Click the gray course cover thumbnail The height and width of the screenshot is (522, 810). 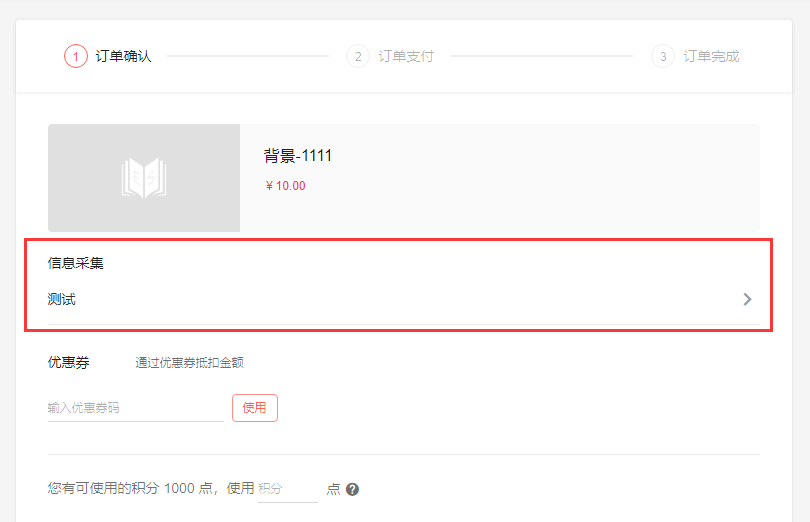[x=144, y=178]
